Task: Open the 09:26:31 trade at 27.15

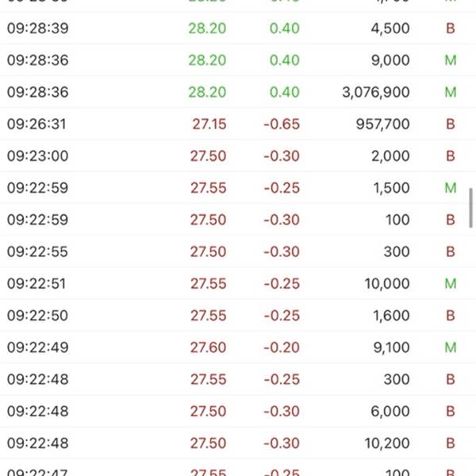Action: coord(238,124)
